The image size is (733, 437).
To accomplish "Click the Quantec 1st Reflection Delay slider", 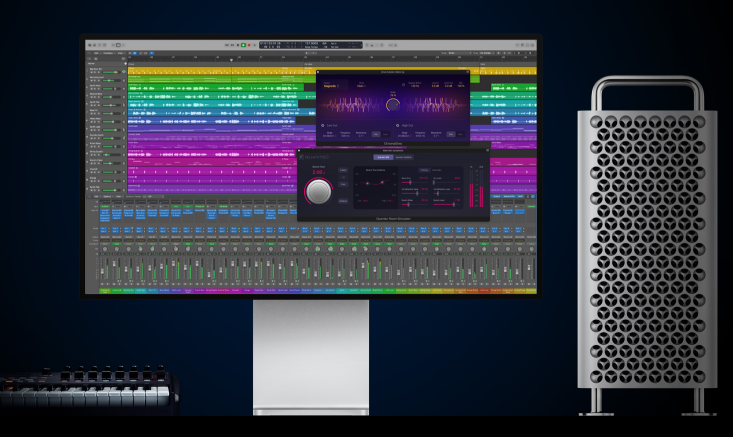I will (415, 193).
